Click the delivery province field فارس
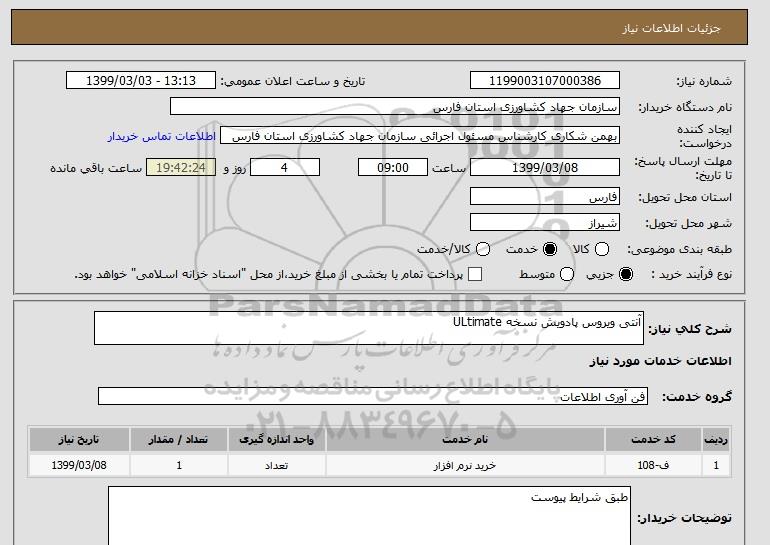Image resolution: width=770 pixels, height=545 pixels. pyautogui.click(x=545, y=196)
